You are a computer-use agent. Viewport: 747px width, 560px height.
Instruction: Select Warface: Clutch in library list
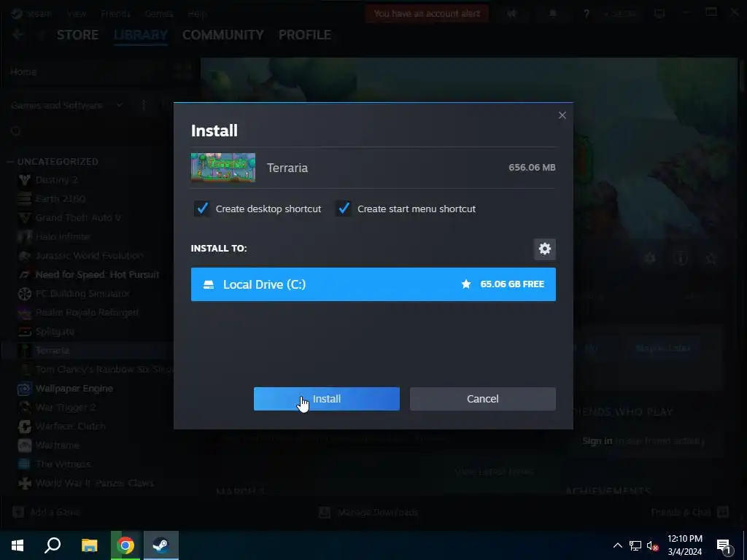point(71,426)
